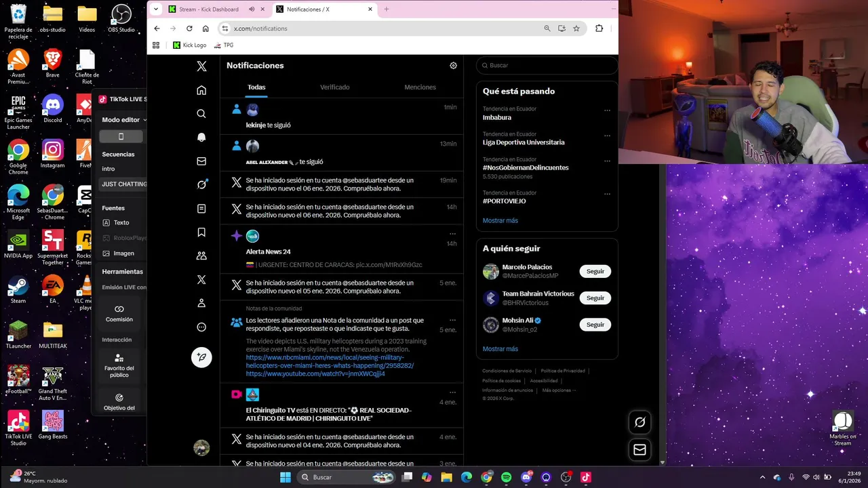Select the Verificado notifications tab
The width and height of the screenshot is (868, 488).
[335, 87]
